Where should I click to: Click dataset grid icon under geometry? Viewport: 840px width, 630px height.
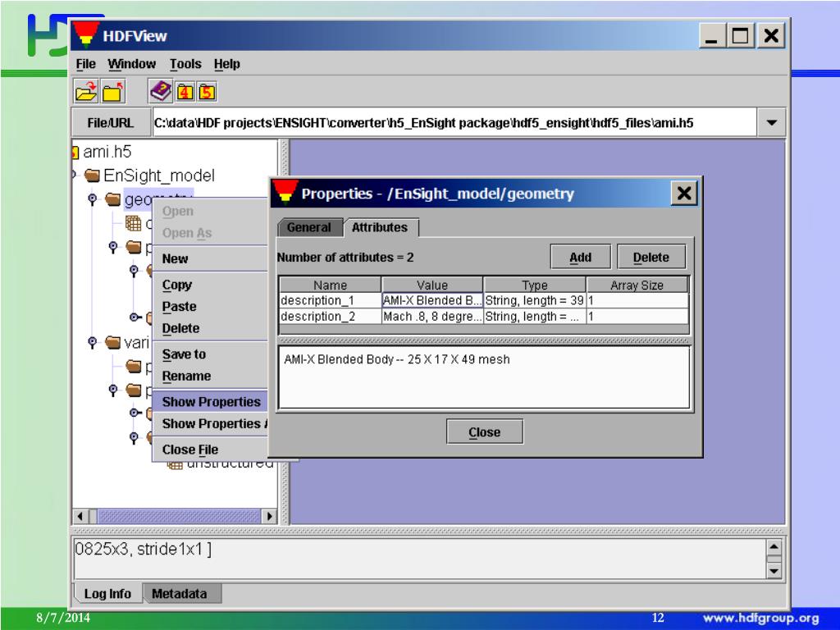(133, 223)
